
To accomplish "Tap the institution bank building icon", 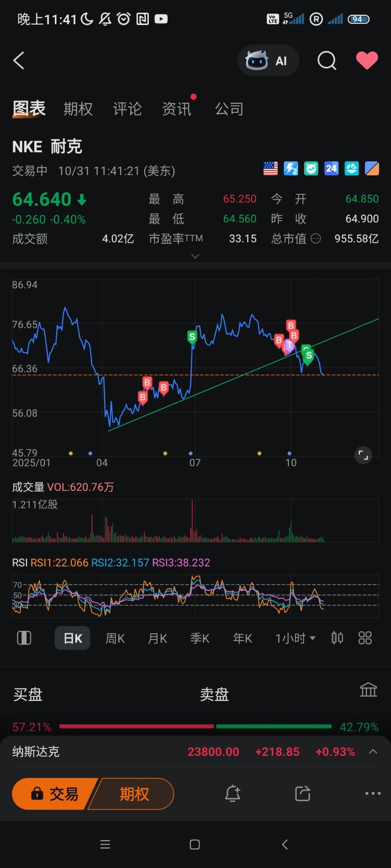I will coord(368,690).
